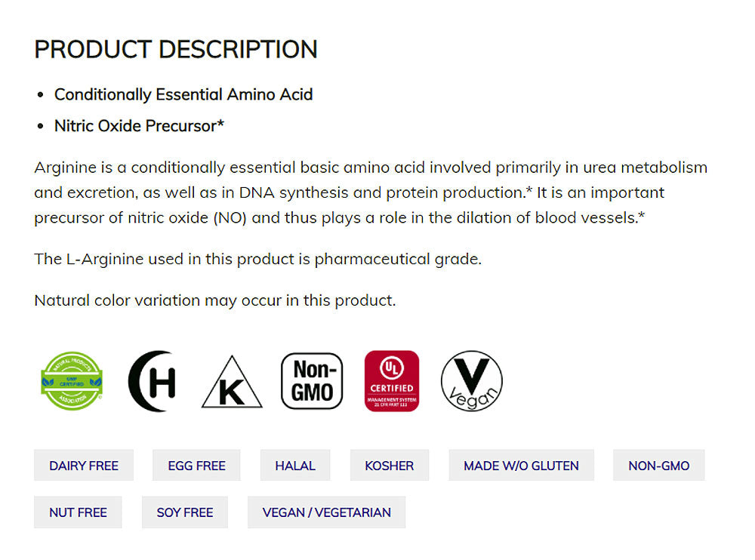Select the Dairy Free tag
755x560 pixels.
click(84, 466)
